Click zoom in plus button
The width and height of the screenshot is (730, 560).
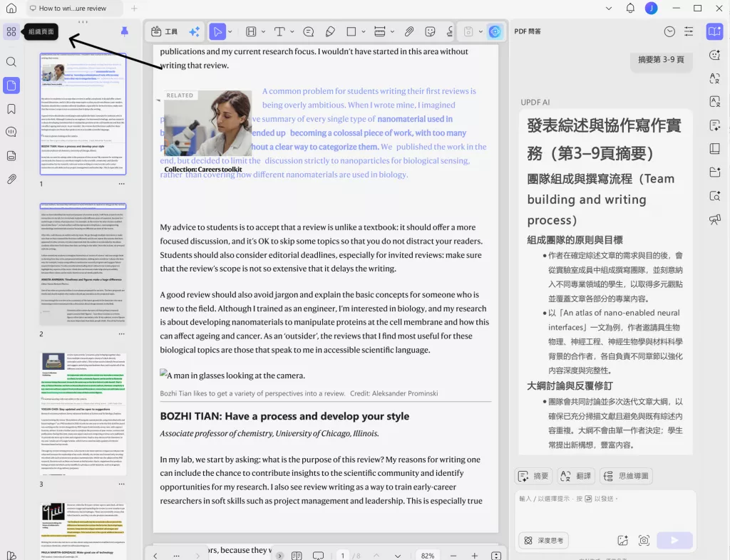coord(474,555)
